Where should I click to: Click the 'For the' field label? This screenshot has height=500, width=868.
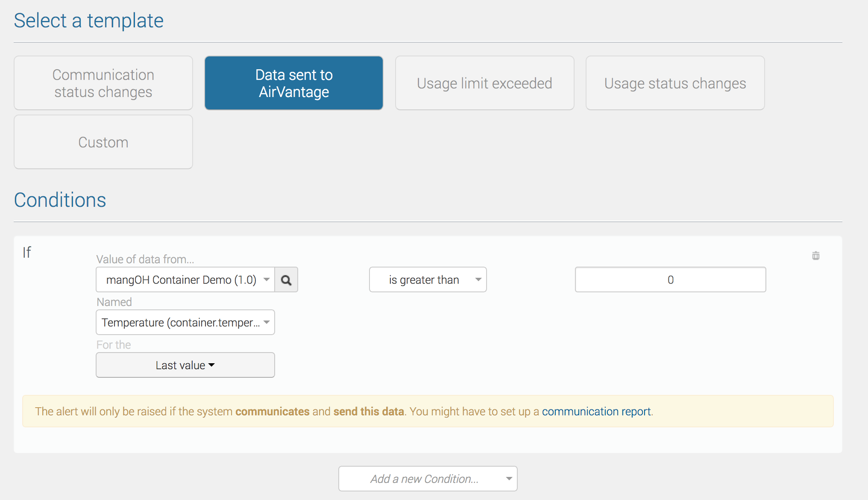[114, 345]
